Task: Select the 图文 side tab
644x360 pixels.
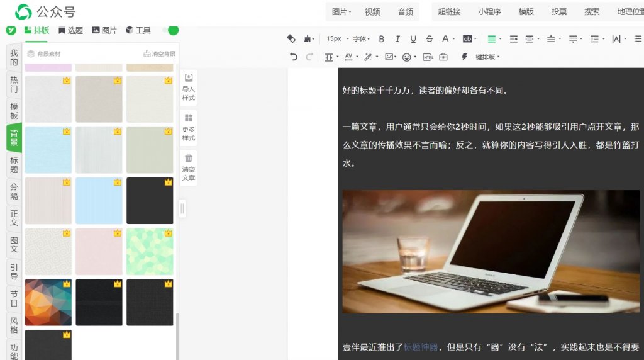Action: (14, 245)
